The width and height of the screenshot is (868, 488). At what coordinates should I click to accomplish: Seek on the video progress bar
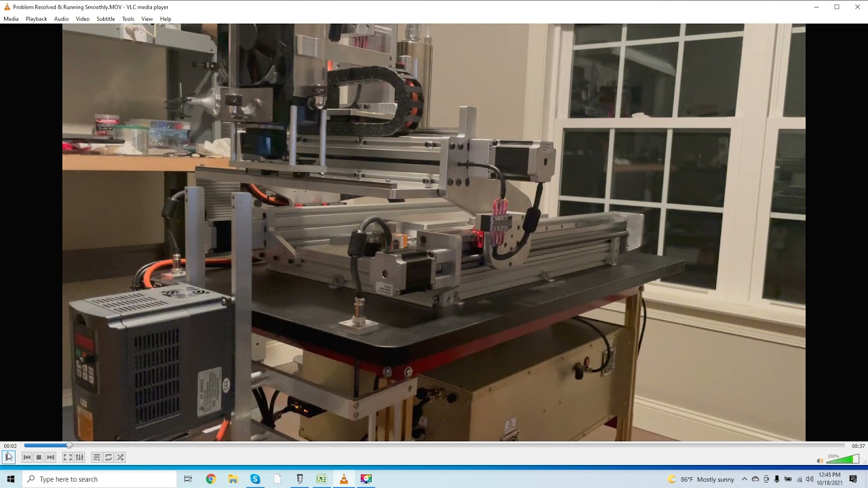click(434, 445)
